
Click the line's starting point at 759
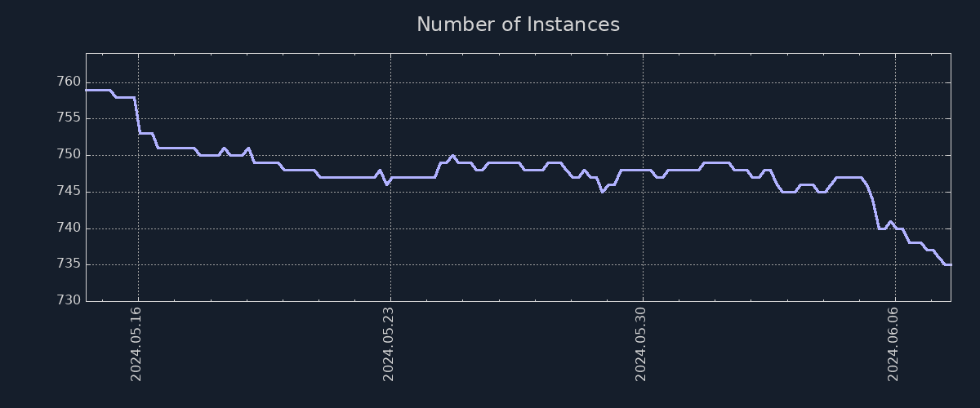pos(87,90)
